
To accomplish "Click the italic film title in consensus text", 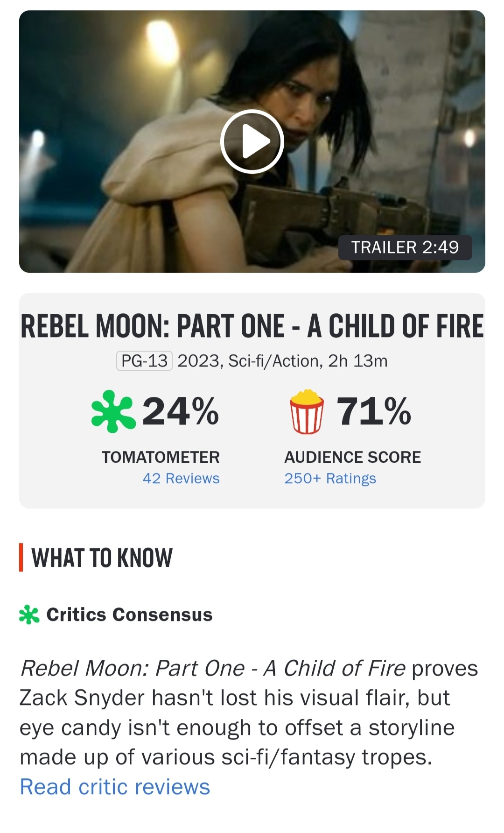I will tap(213, 668).
